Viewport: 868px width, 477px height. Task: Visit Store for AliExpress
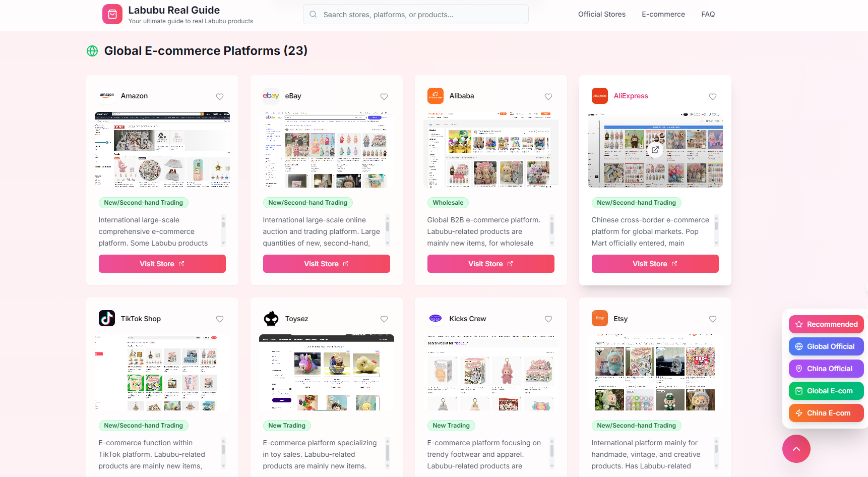click(655, 264)
